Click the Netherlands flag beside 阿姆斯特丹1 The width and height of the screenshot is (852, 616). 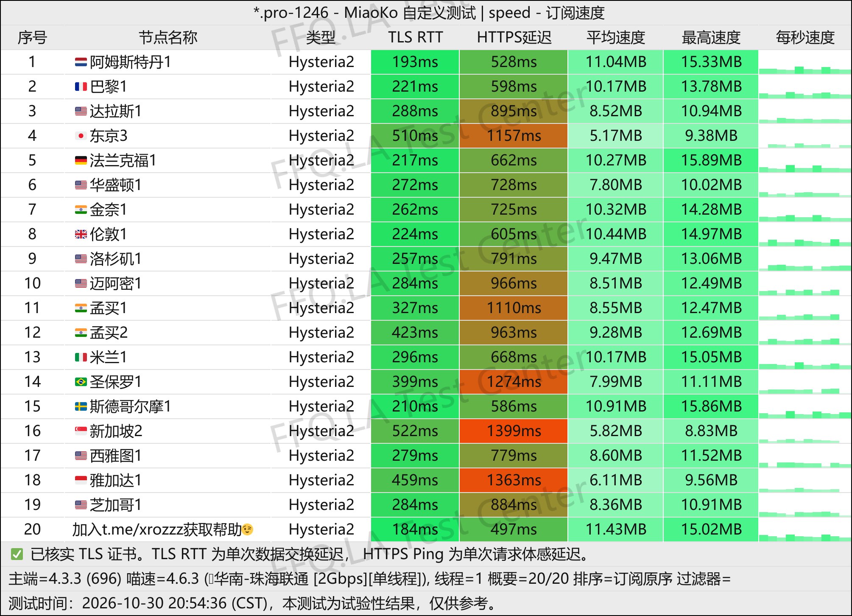81,62
